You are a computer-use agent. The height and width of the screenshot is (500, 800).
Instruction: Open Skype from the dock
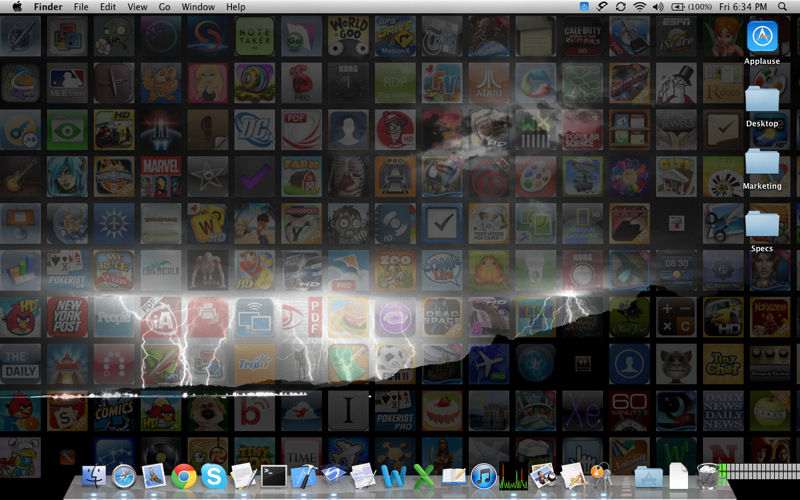(214, 477)
